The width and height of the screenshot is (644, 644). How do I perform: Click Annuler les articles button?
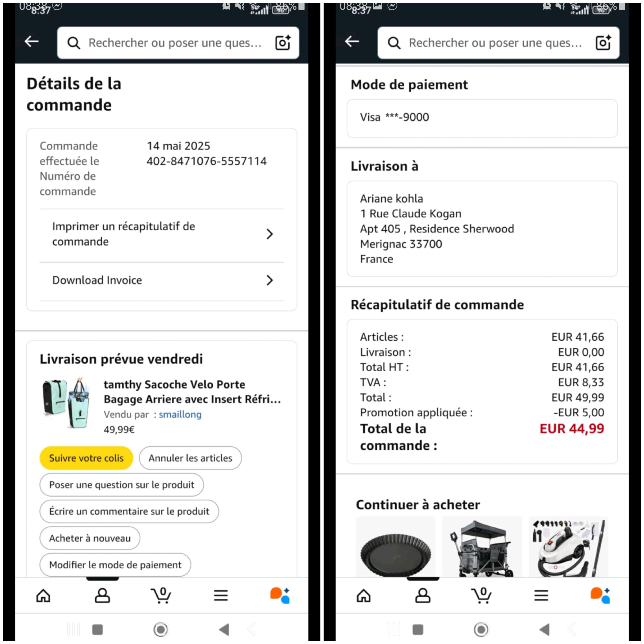[190, 458]
